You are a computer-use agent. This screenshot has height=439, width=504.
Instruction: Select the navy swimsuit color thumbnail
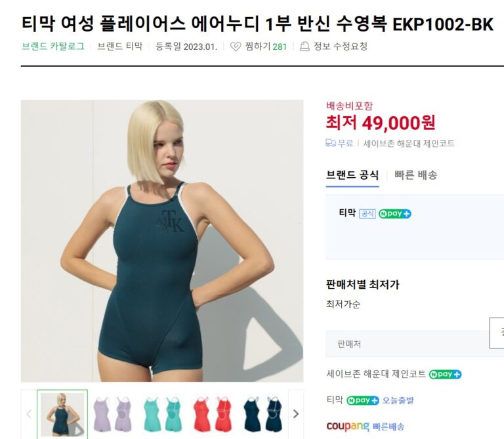263,414
